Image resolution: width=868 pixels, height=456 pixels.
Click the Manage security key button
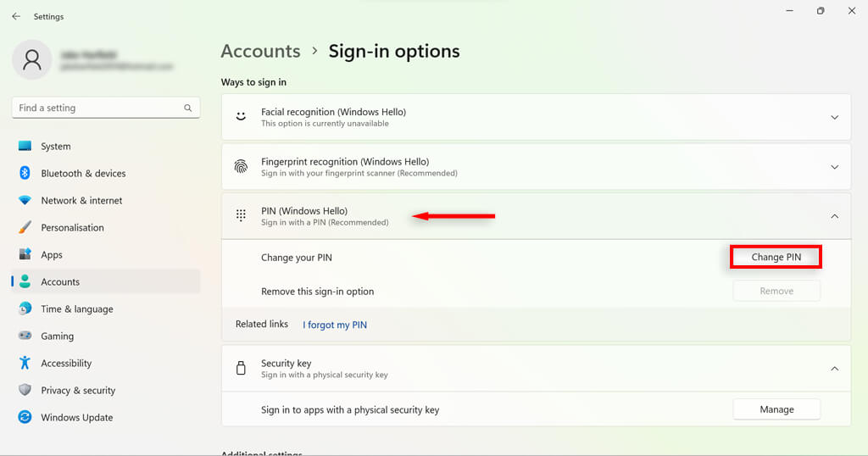[776, 409]
